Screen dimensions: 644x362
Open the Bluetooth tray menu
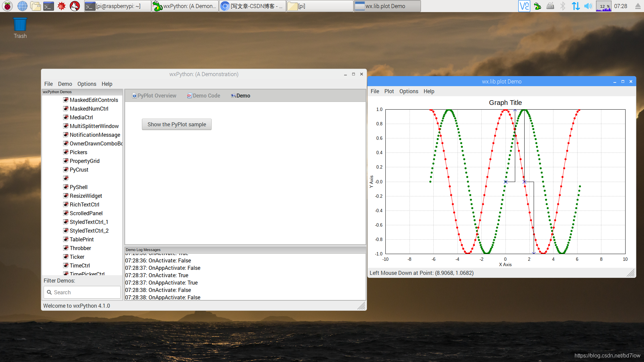[563, 6]
